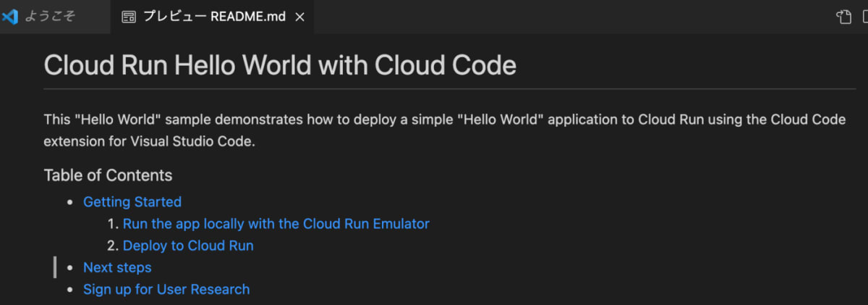
Task: Click the preview icon on README.md tab
Action: point(128,17)
